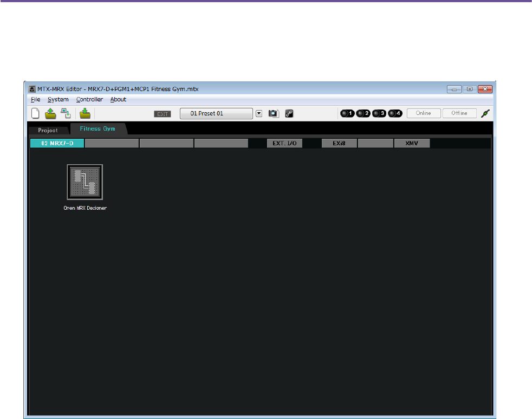Minimize the MTX-MRX Editor window
532x419 pixels.
coord(454,89)
